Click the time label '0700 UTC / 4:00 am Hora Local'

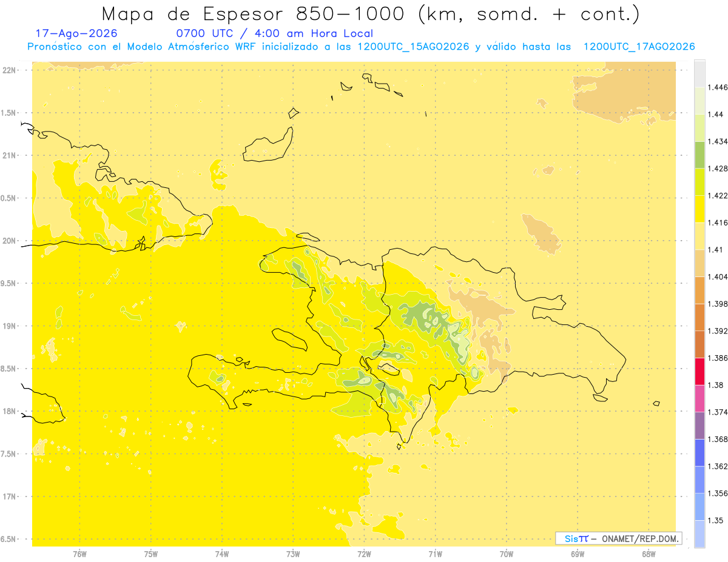click(x=274, y=33)
